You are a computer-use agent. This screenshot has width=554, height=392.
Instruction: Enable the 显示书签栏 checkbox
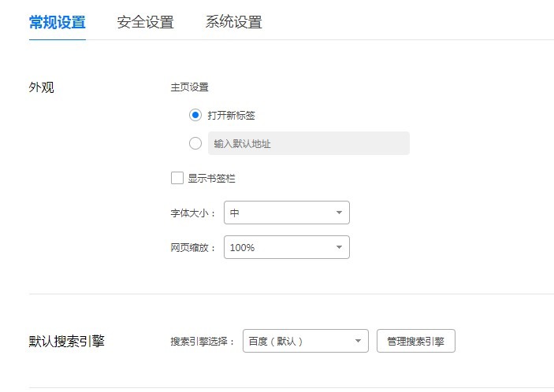pos(177,178)
